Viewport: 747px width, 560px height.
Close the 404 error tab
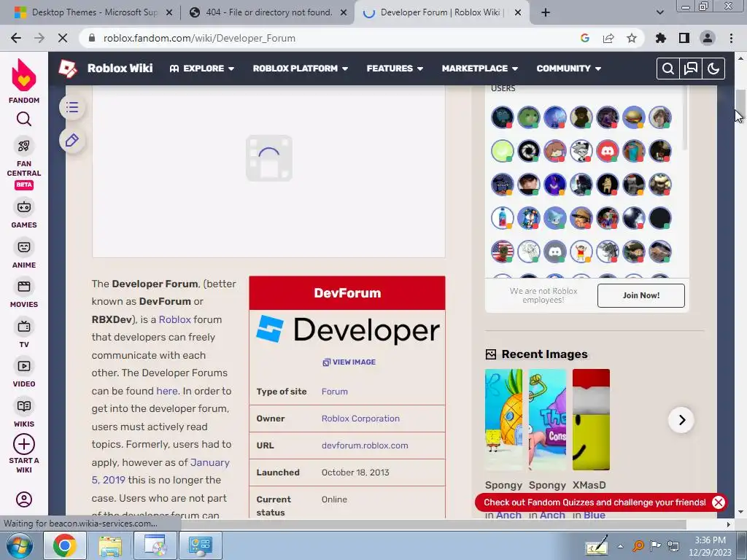344,12
